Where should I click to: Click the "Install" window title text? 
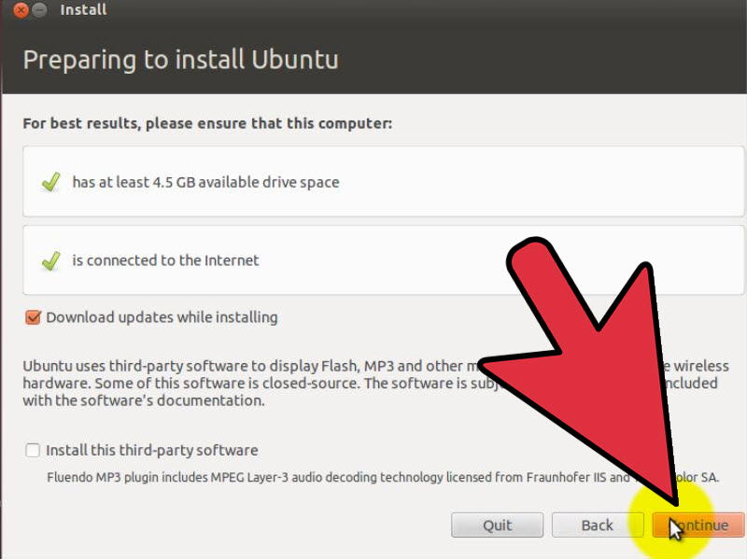[83, 10]
